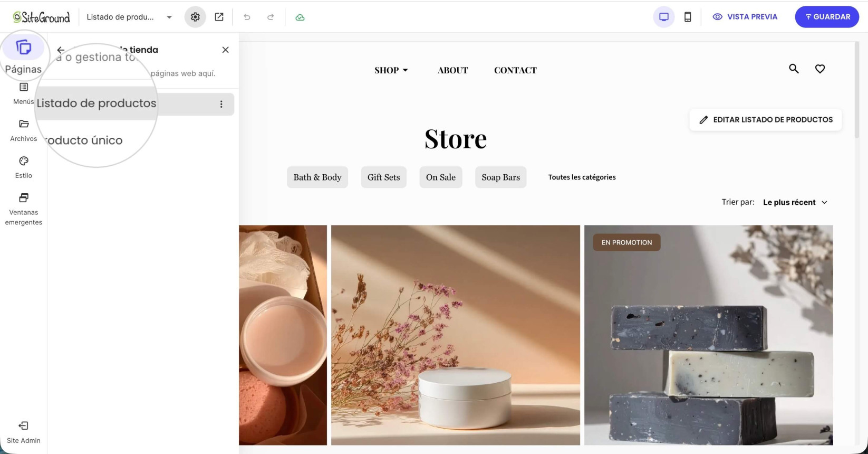
Task: Save changes with Guardar button
Action: [x=827, y=17]
